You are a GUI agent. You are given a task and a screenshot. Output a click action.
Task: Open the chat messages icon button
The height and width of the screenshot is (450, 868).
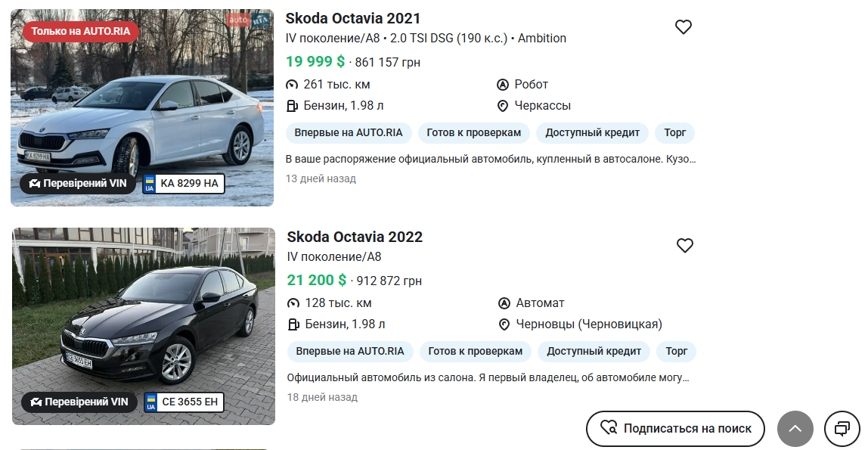(x=842, y=429)
